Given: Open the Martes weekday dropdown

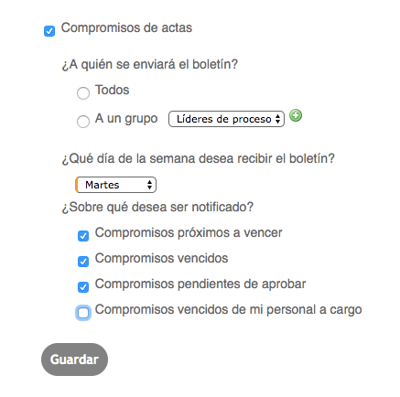Looking at the screenshot, I should pos(116,185).
